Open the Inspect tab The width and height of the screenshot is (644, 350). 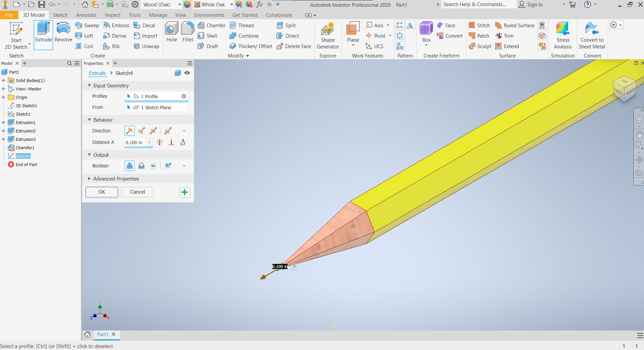tap(113, 15)
